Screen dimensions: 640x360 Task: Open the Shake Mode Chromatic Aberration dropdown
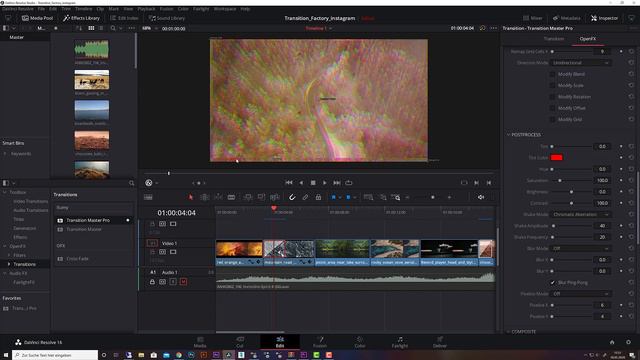click(x=581, y=214)
